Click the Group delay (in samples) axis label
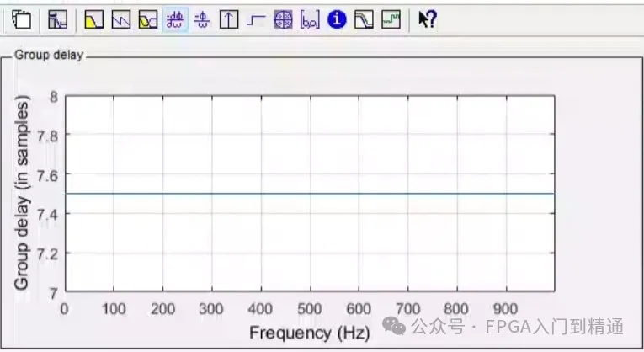 (23, 194)
